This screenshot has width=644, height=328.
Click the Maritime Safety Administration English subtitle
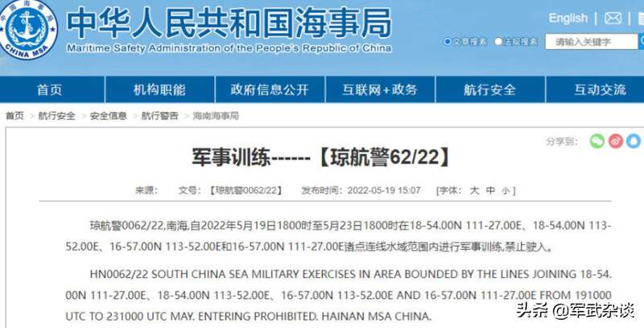point(229,48)
